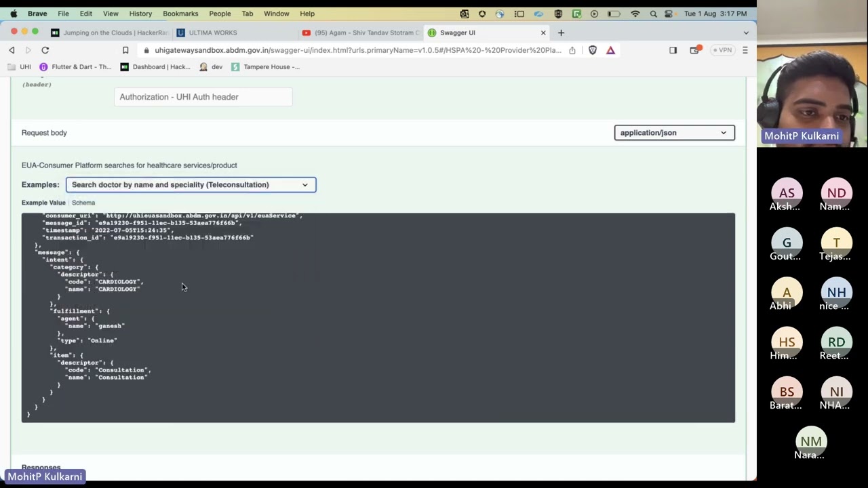This screenshot has width=868, height=488.
Task: Toggle the browser sidebar panel icon
Action: (673, 50)
